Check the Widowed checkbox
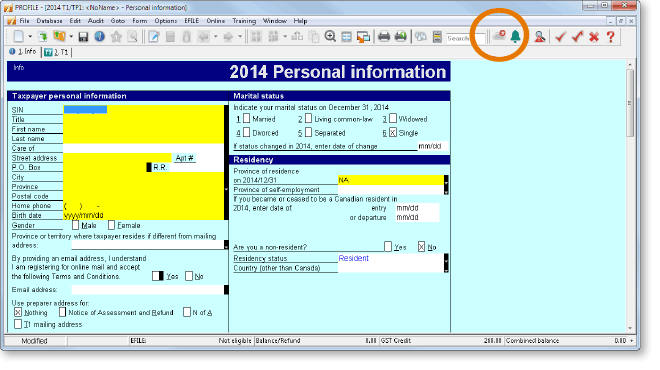Image resolution: width=660 pixels, height=370 pixels. pyautogui.click(x=393, y=119)
